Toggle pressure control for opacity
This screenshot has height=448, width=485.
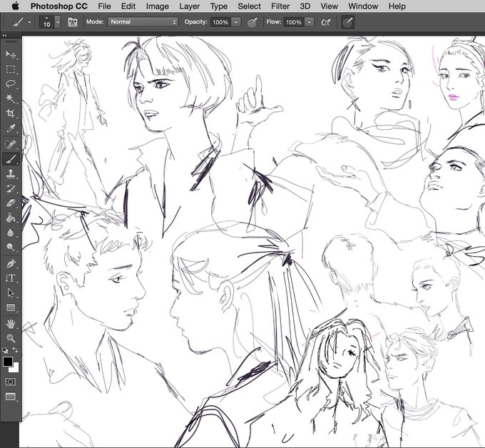tap(252, 22)
